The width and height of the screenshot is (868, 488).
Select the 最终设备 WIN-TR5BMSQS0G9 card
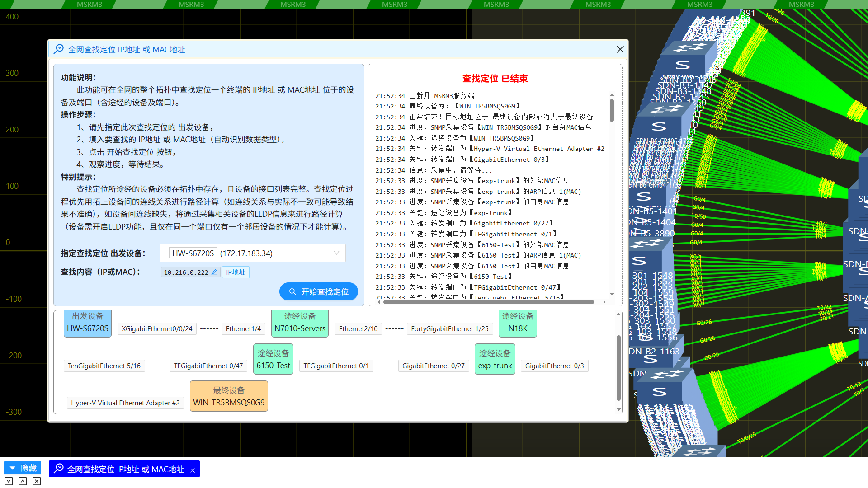(x=229, y=396)
